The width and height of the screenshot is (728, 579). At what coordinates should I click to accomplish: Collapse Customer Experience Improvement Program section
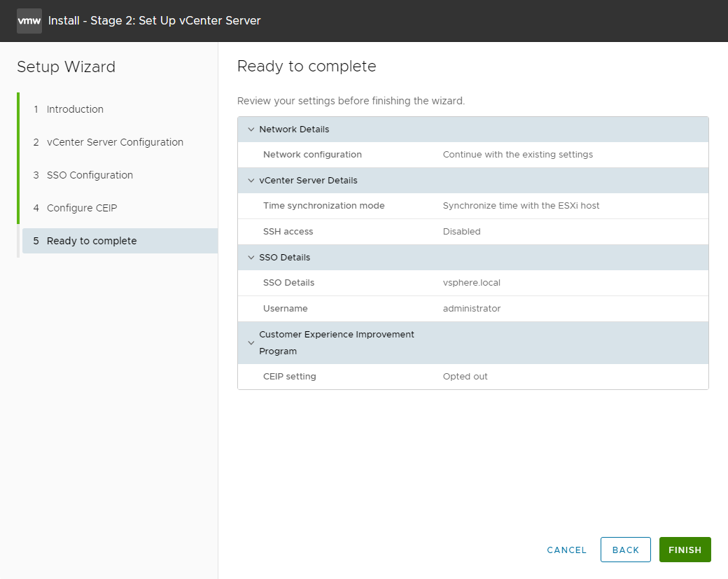(251, 343)
